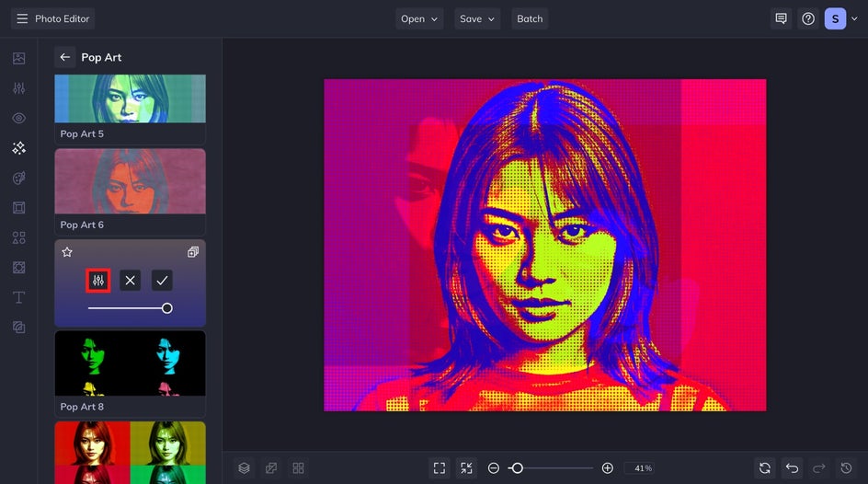Viewport: 868px width, 484px height.
Task: Click the Pop Art 5 label text
Action: coord(82,134)
